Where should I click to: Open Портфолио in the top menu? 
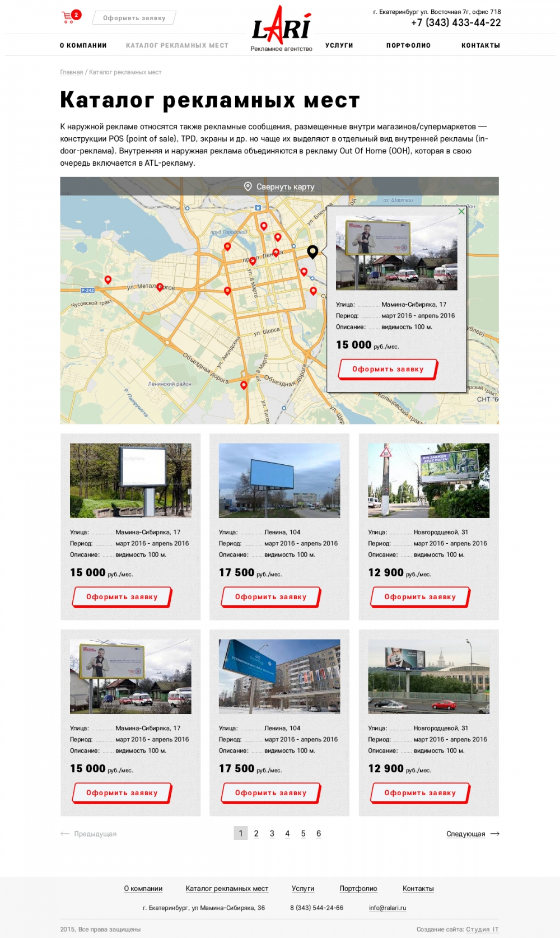click(x=408, y=45)
